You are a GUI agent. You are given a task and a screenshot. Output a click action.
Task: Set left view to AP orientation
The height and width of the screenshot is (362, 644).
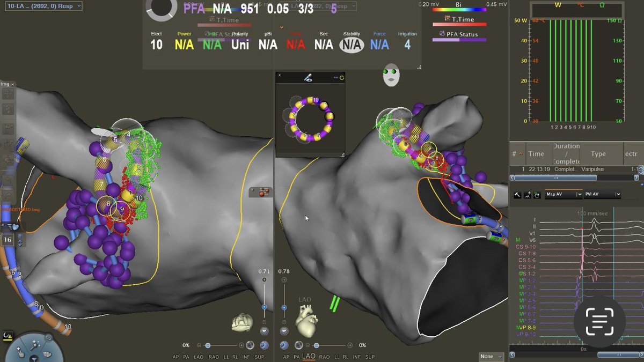coord(177,357)
